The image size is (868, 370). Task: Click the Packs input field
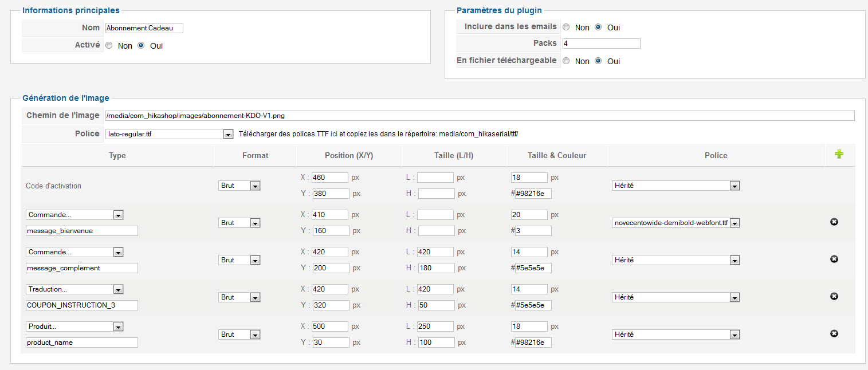tap(601, 44)
